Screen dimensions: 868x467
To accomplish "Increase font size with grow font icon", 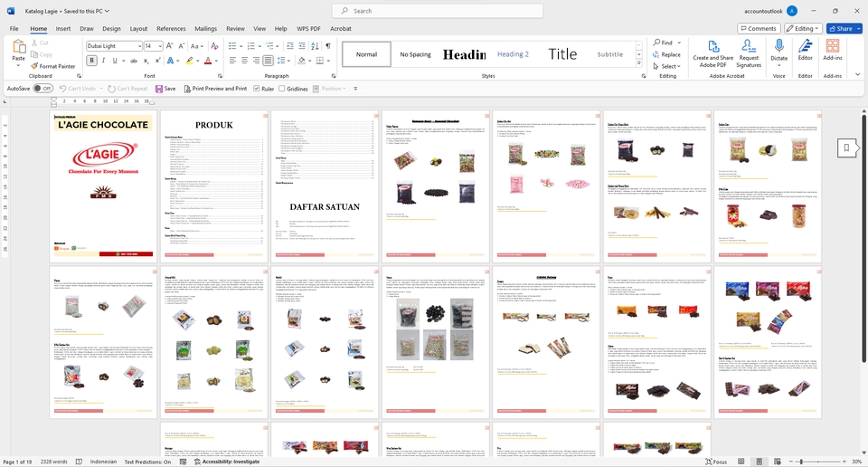I will pyautogui.click(x=169, y=46).
